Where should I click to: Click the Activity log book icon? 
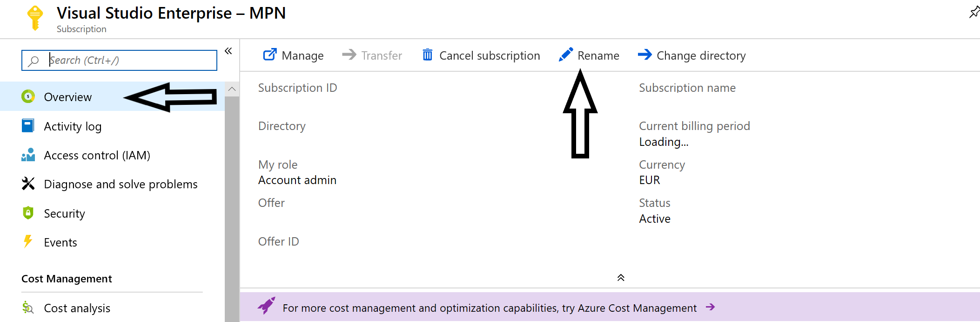click(x=28, y=126)
